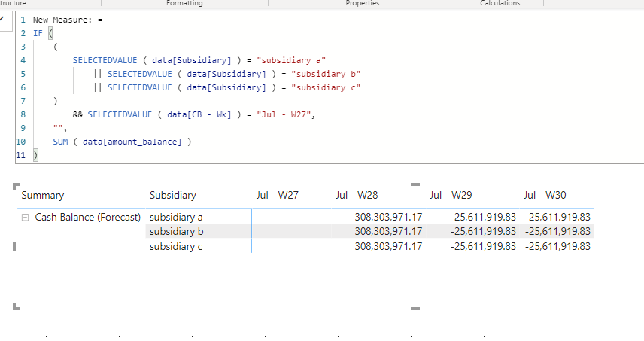Click data[CB - Wk] reference on line 8

click(x=199, y=114)
